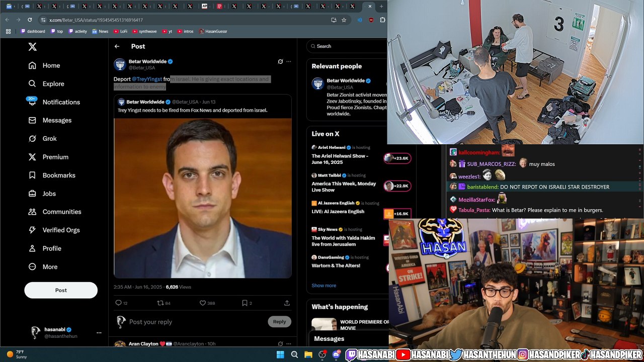The height and width of the screenshot is (362, 644).
Task: Click the white Post button
Action: [x=61, y=290]
